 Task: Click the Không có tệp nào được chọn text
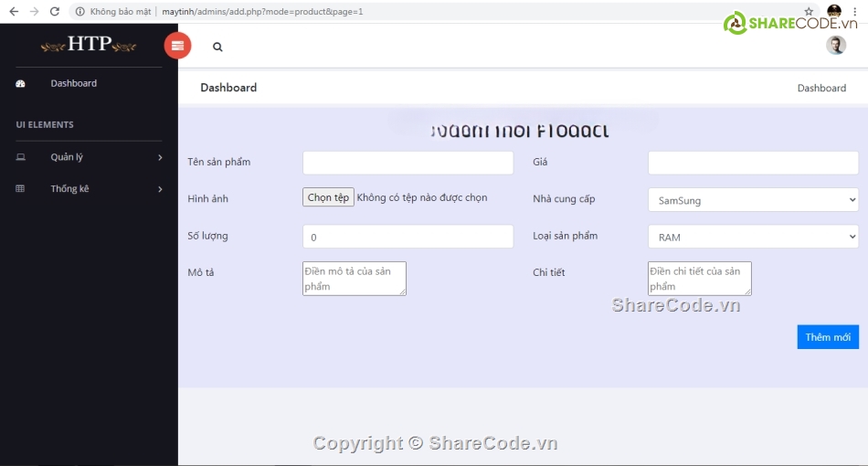point(422,197)
